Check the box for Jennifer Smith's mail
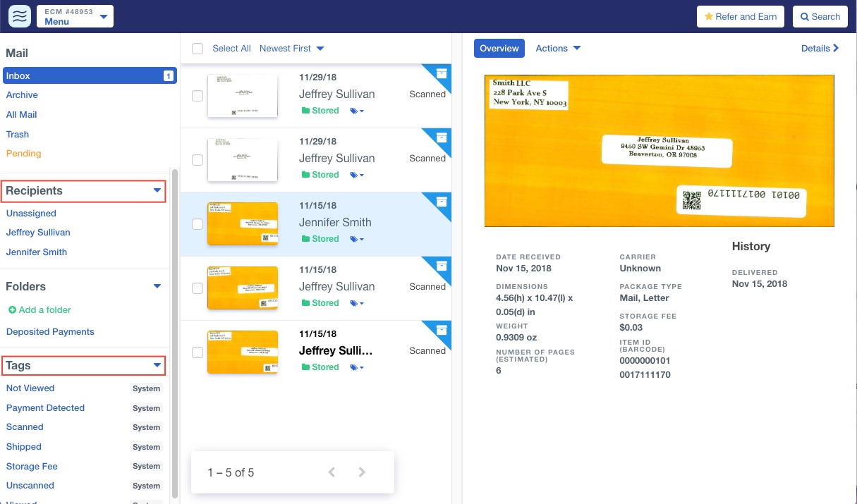The image size is (857, 504). click(x=197, y=224)
